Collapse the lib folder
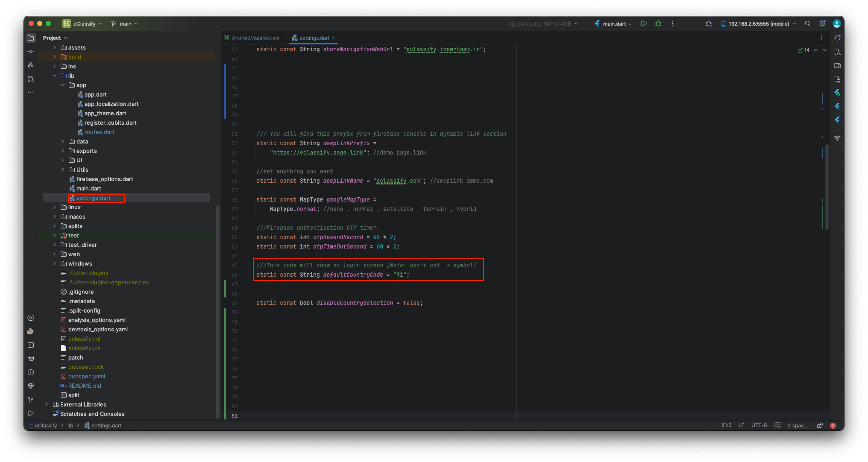The image size is (868, 462). tap(55, 76)
